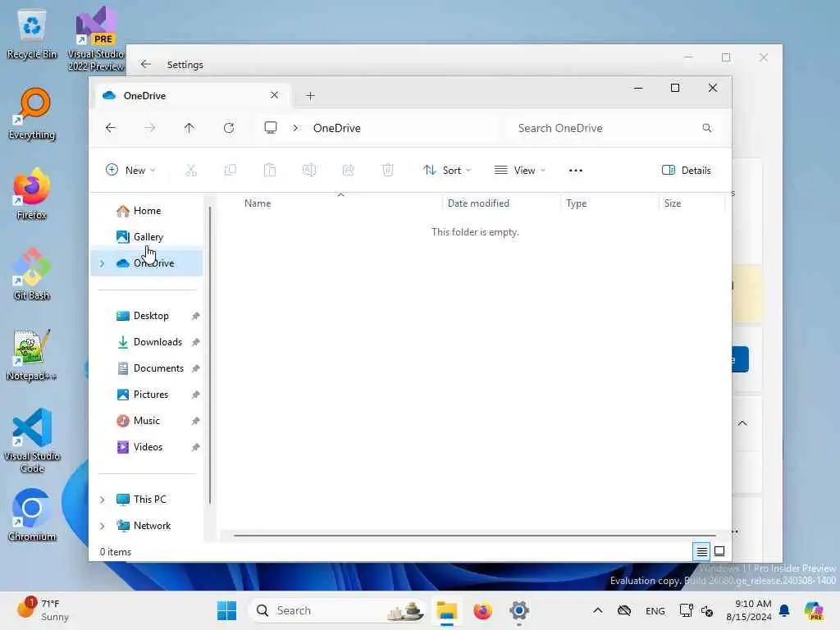The width and height of the screenshot is (840, 630).
Task: Click the Search OneDrive field
Action: click(614, 128)
